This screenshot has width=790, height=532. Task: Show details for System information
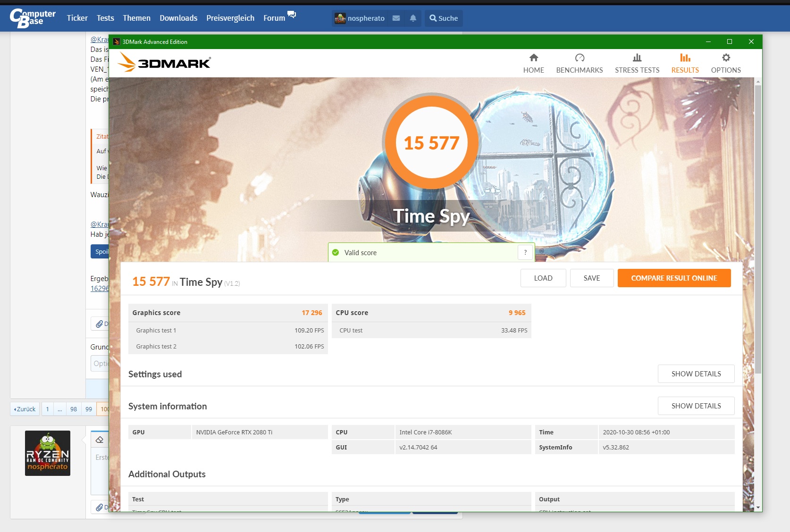[x=696, y=406]
